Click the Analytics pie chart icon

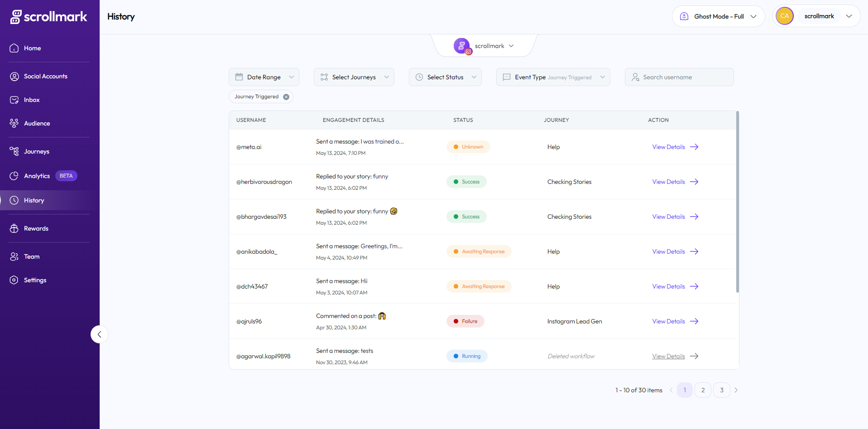point(14,176)
